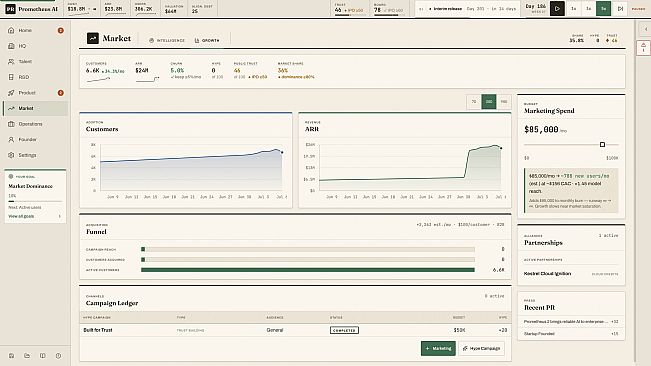The height and width of the screenshot is (366, 651).
Task: Switch chart range to 90D
Action: point(504,102)
